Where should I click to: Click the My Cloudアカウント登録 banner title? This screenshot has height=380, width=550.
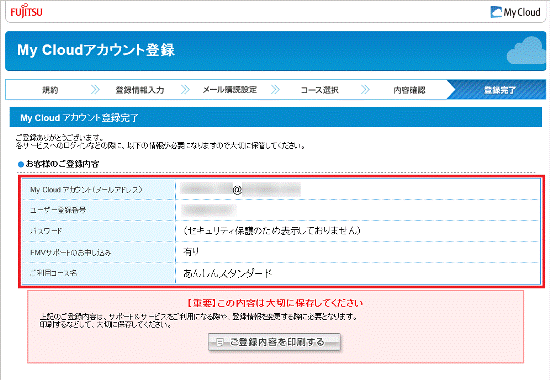click(96, 50)
